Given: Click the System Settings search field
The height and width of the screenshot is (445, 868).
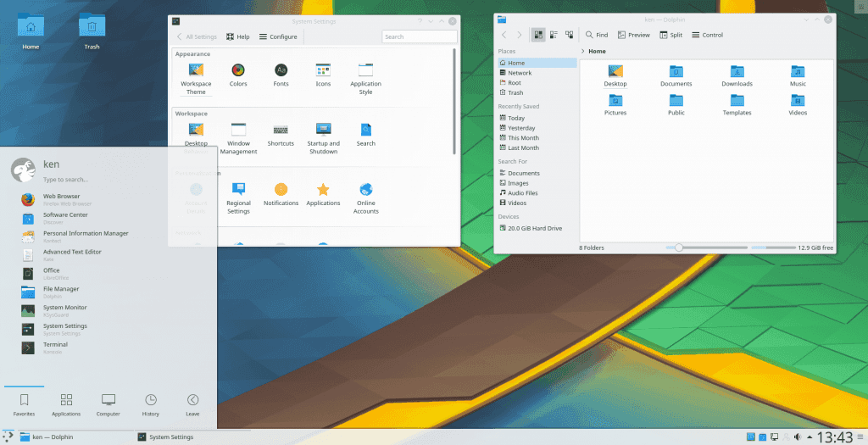Looking at the screenshot, I should click(420, 36).
